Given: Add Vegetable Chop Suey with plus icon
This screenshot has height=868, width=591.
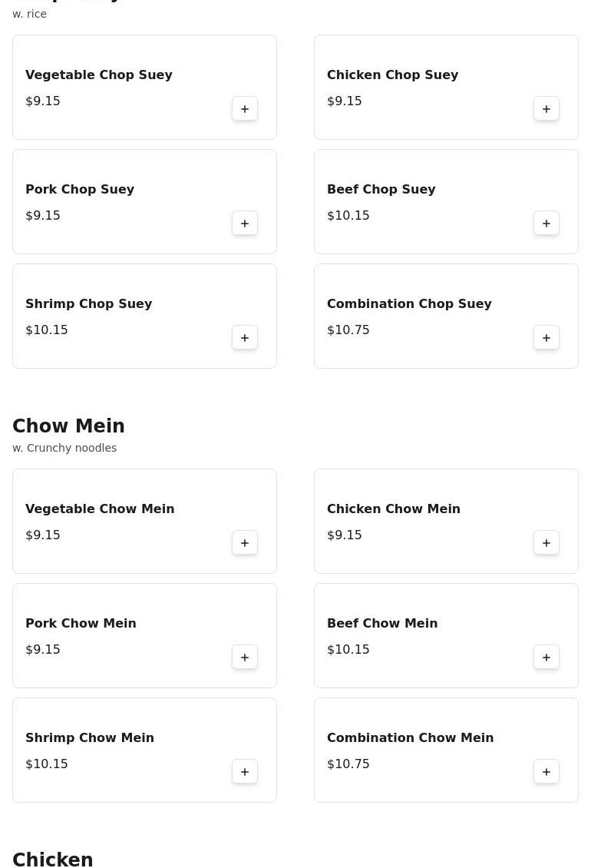Looking at the screenshot, I should (245, 109).
